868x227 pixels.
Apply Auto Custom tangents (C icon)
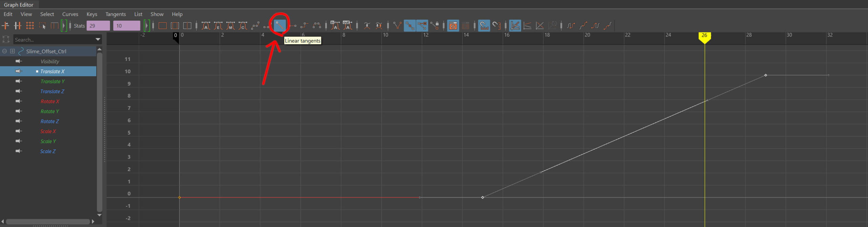pos(243,25)
